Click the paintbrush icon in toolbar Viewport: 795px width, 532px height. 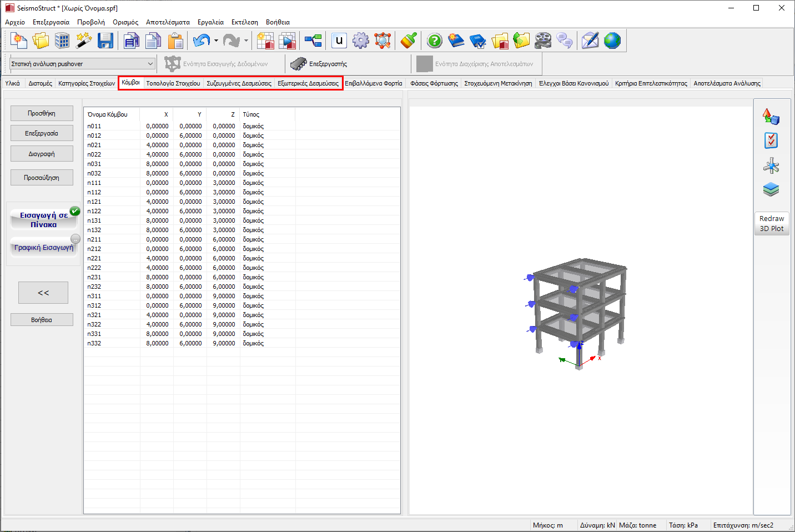[409, 41]
